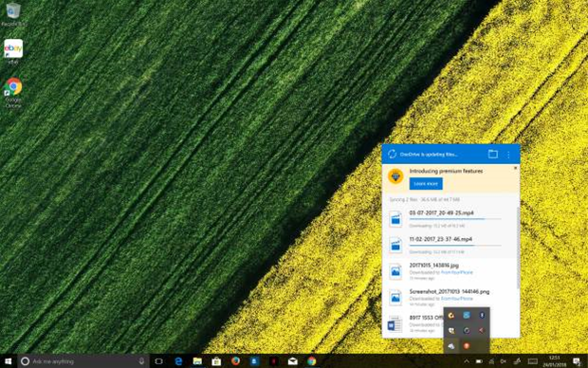The width and height of the screenshot is (588, 368).
Task: Open Microsoft Store from the taskbar
Action: [x=216, y=361]
